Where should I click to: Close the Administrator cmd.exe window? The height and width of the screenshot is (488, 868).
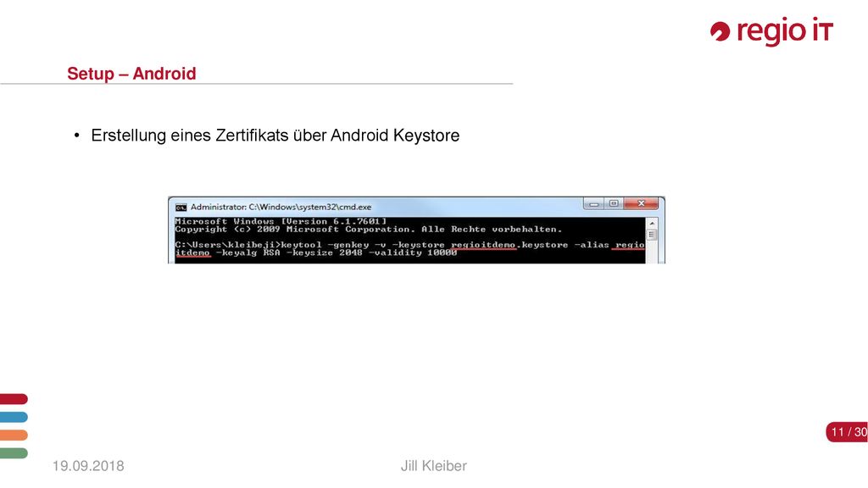click(x=641, y=203)
